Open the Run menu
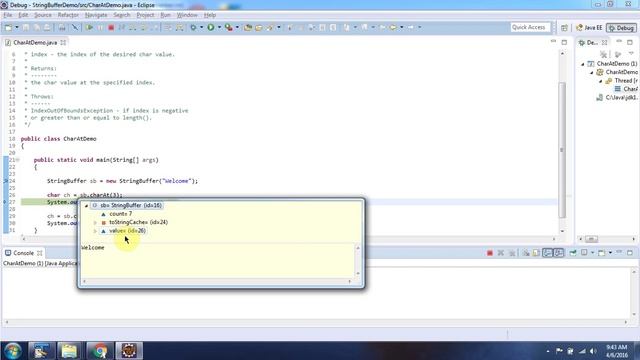Viewport: 640px width, 360px height. 165,15
